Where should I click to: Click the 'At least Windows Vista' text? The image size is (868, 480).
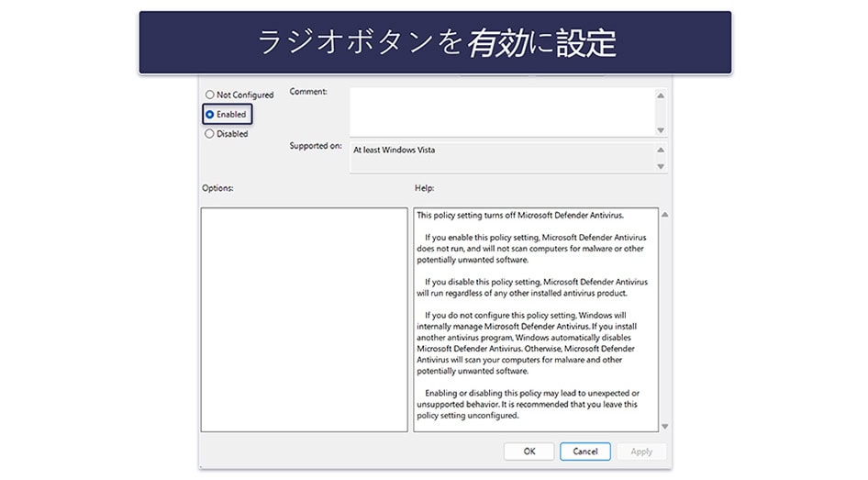pyautogui.click(x=395, y=150)
